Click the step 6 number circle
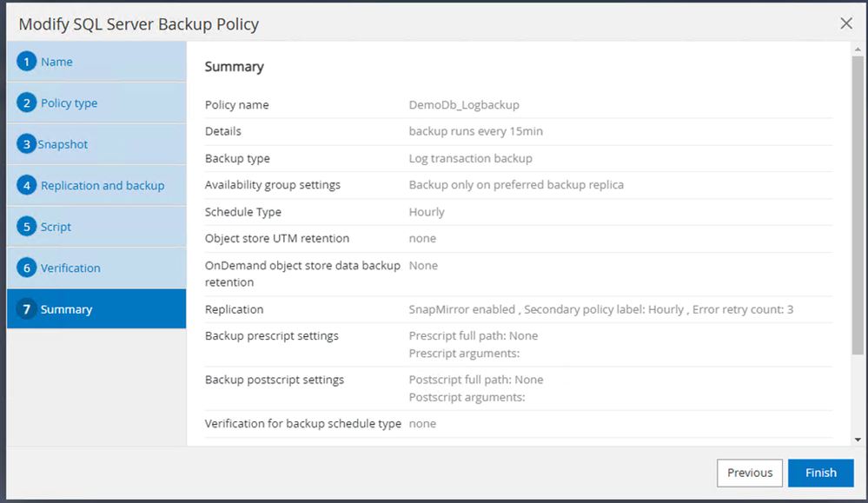Viewport: 868px width, 503px height. 27,268
